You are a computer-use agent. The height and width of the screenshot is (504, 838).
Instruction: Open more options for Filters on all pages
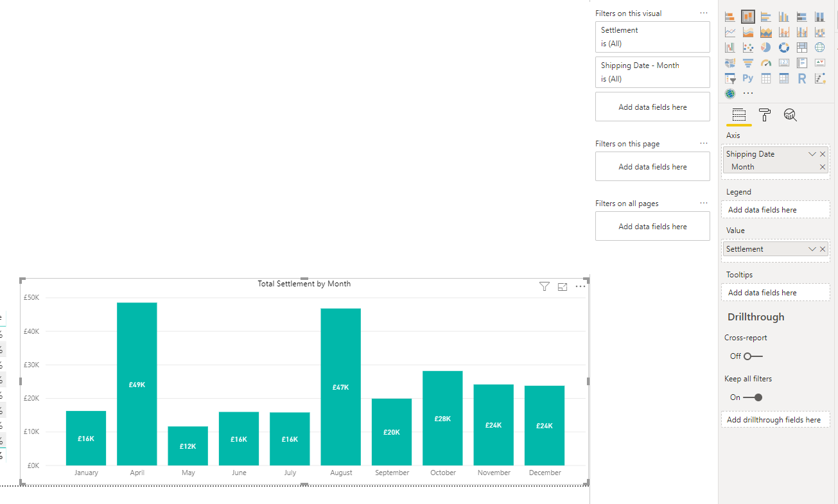pos(704,203)
